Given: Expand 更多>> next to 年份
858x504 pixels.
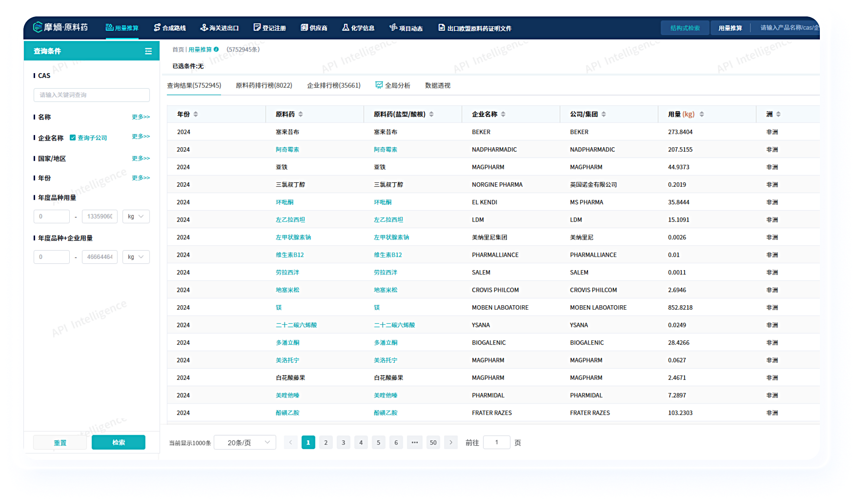Looking at the screenshot, I should [x=141, y=178].
